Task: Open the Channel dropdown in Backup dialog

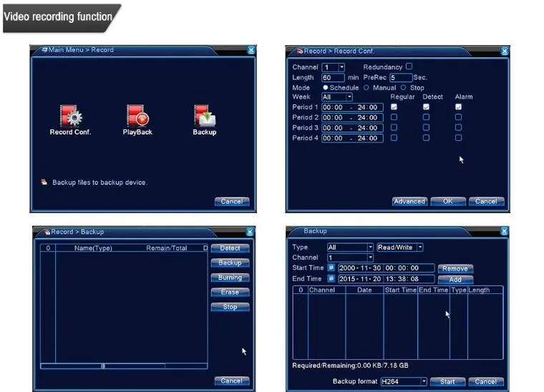Action: (350, 258)
